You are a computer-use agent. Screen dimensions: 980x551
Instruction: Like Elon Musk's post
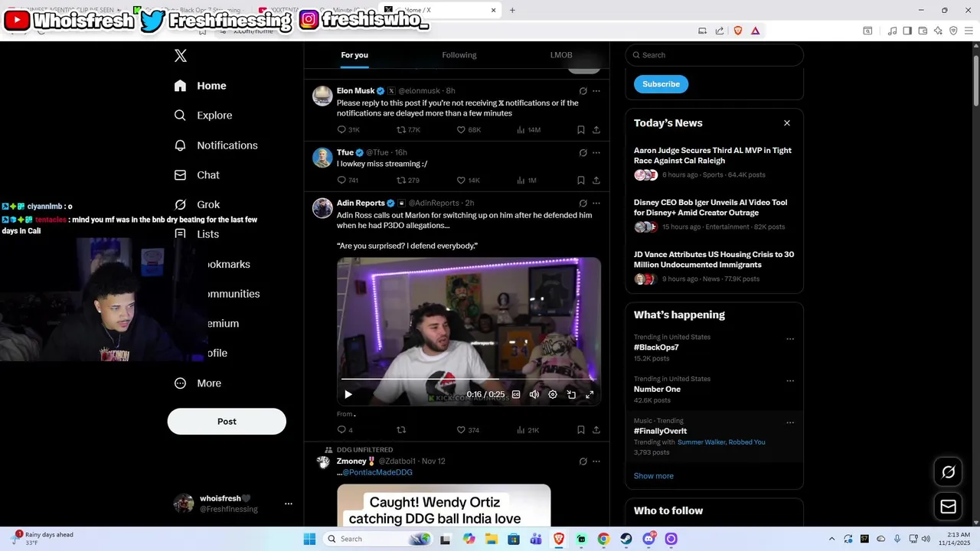pyautogui.click(x=461, y=130)
